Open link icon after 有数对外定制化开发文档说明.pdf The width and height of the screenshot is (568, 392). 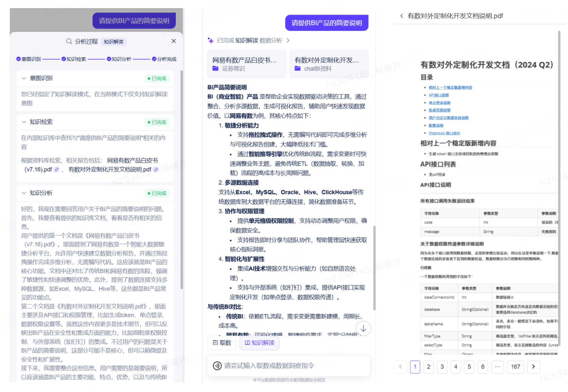(156, 170)
